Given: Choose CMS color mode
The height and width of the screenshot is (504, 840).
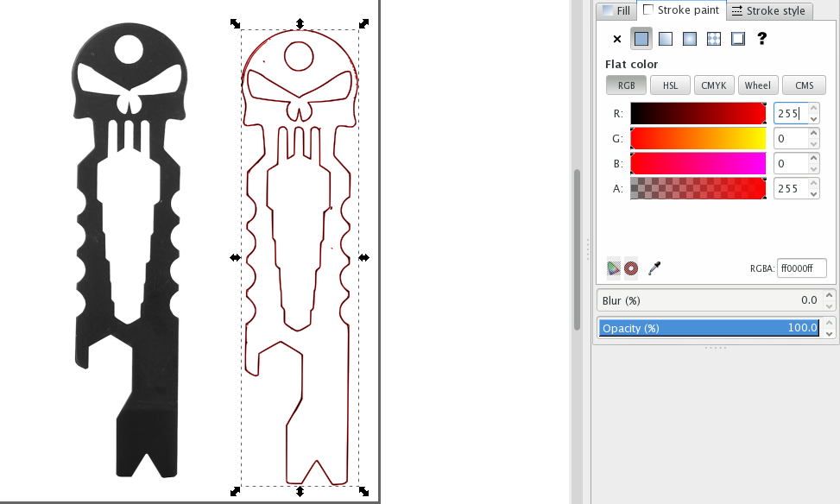Looking at the screenshot, I should tap(804, 85).
